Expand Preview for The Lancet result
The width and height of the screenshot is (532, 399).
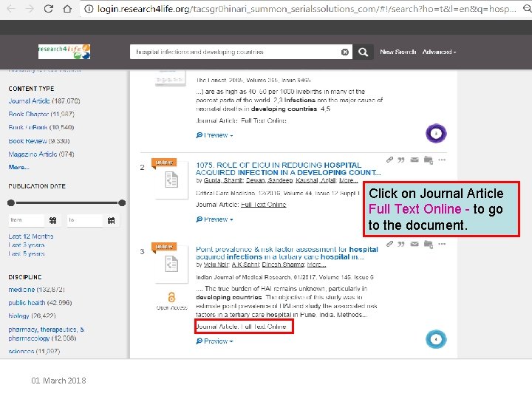click(214, 135)
